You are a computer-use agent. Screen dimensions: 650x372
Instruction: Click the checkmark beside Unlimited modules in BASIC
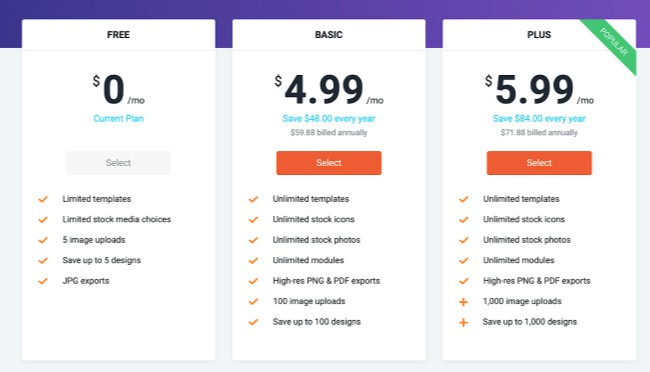tap(253, 260)
